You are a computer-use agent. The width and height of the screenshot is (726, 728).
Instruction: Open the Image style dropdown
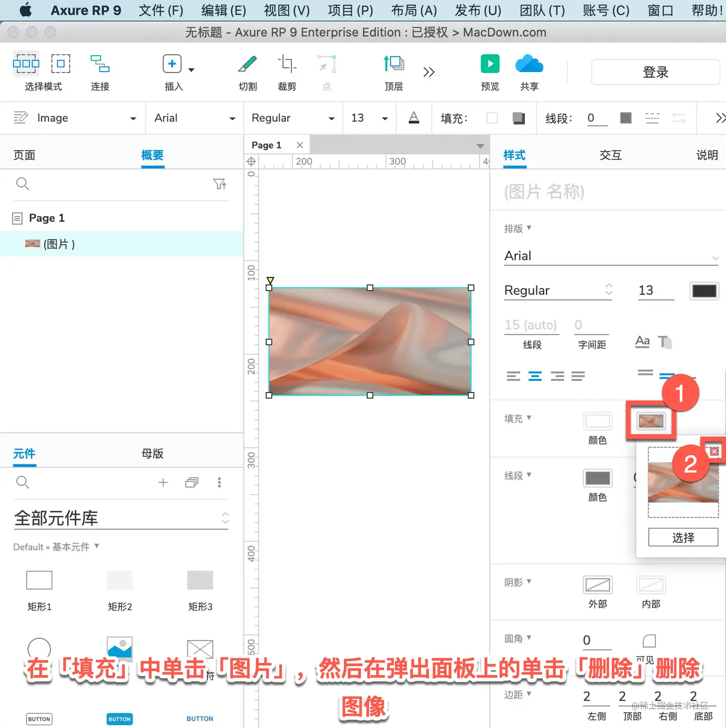133,119
